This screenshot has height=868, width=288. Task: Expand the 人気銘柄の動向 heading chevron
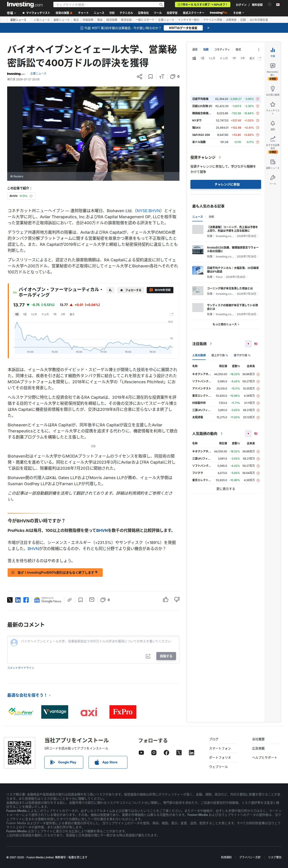click(221, 434)
